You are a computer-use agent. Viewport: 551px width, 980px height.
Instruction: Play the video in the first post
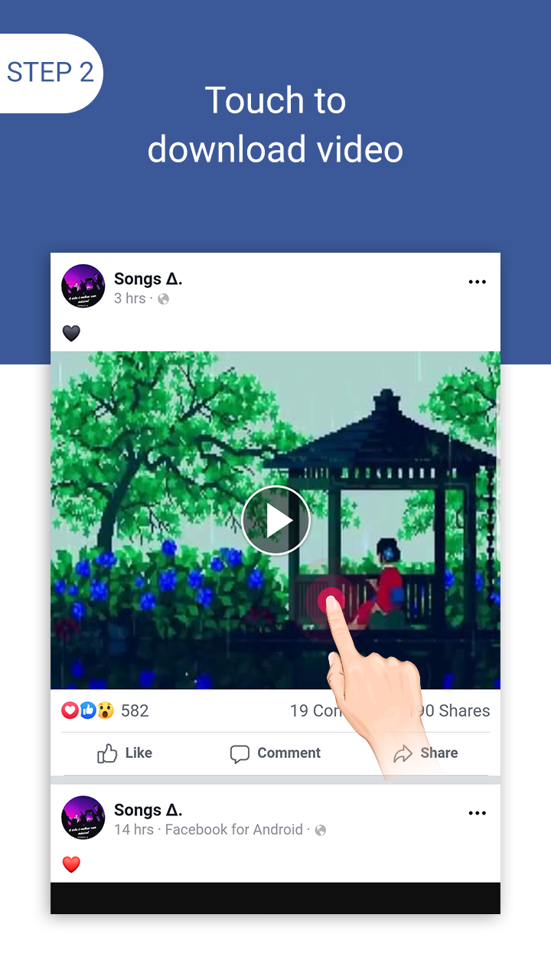click(275, 520)
